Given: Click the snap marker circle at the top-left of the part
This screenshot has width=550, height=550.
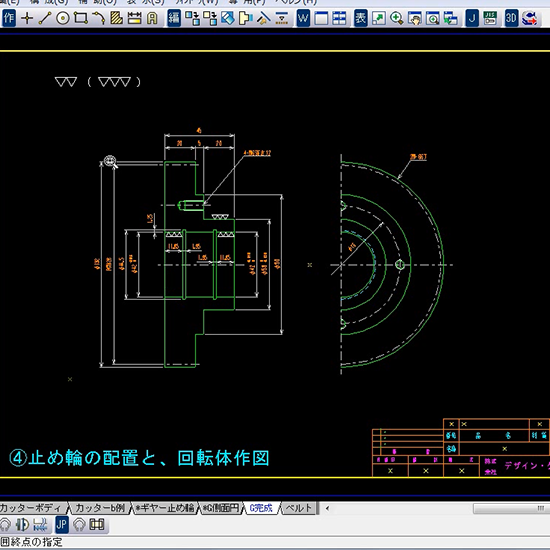Looking at the screenshot, I should (110, 161).
